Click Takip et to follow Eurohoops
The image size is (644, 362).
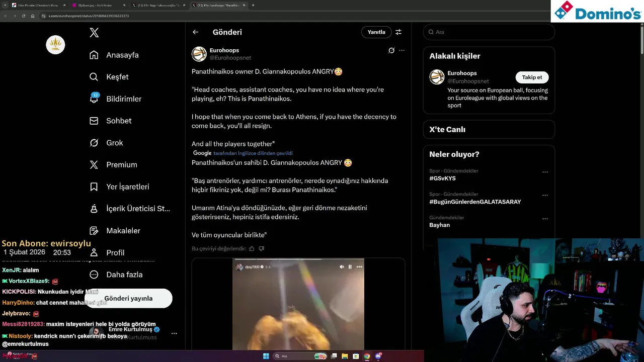(532, 77)
